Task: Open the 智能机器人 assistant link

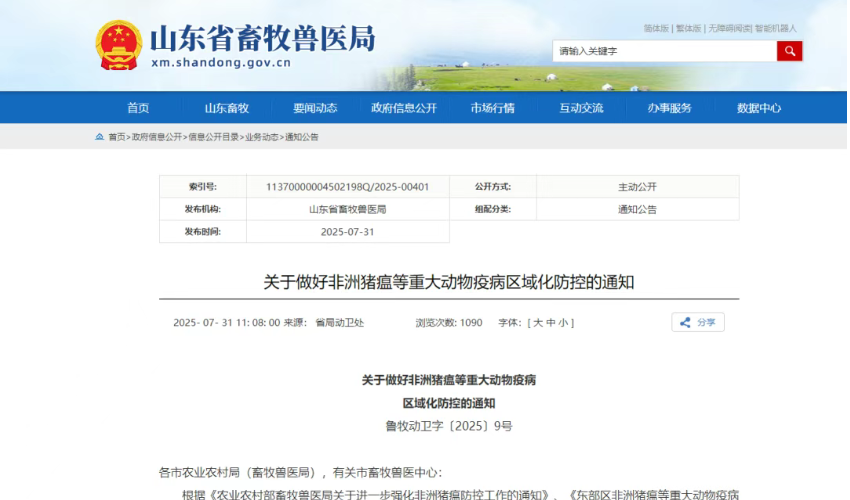Action: tap(776, 28)
